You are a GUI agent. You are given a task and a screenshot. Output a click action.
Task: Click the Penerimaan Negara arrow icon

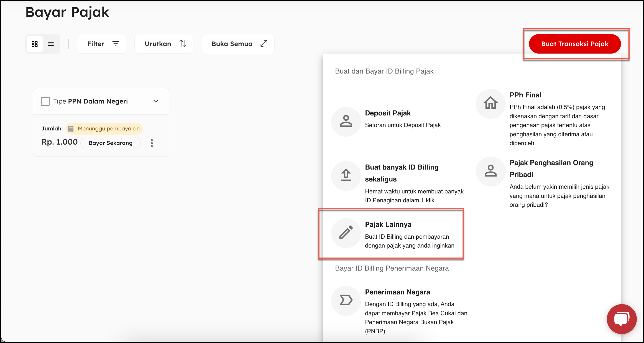tap(346, 300)
